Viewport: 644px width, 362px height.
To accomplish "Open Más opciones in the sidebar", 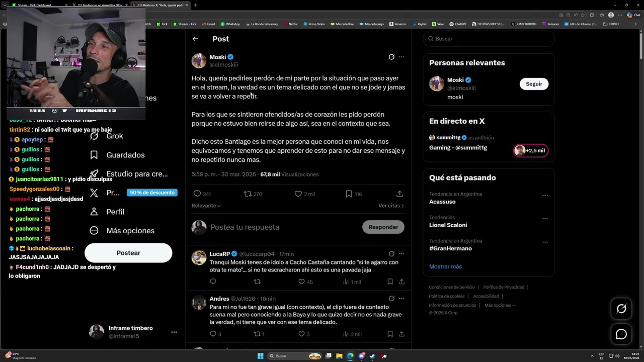I will tap(122, 231).
